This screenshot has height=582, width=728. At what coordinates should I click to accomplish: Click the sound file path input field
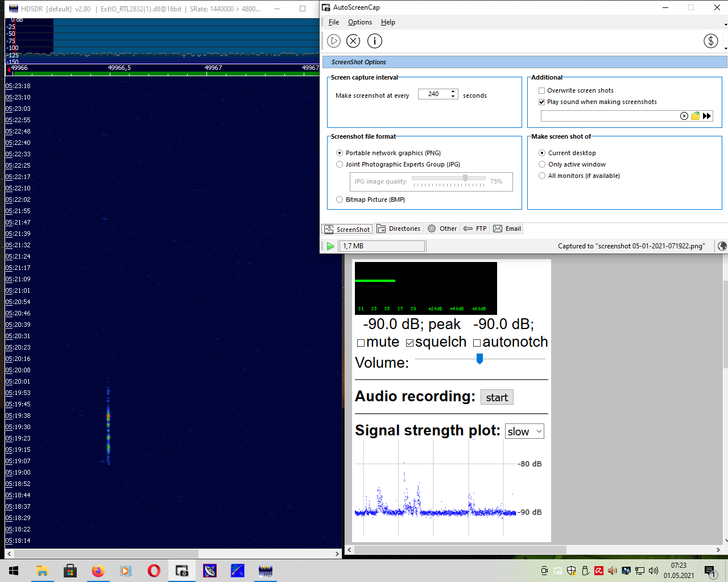pyautogui.click(x=610, y=116)
